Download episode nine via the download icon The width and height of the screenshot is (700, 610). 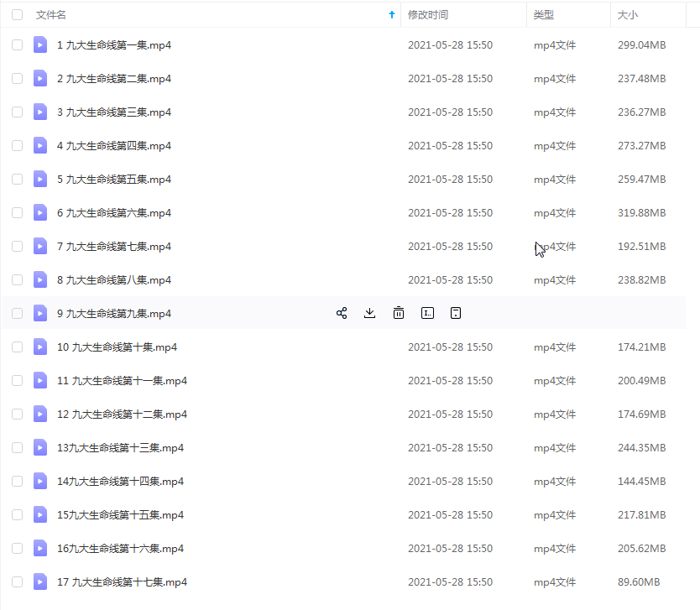369,312
